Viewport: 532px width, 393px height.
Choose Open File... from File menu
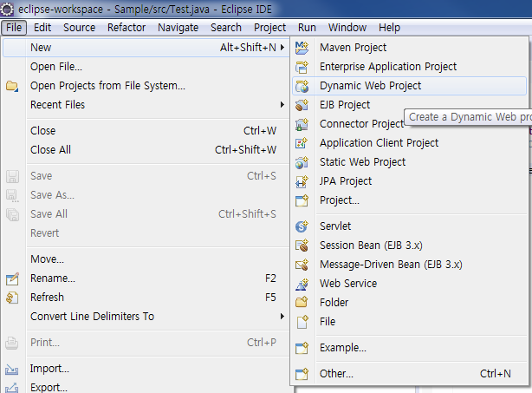(x=146, y=67)
